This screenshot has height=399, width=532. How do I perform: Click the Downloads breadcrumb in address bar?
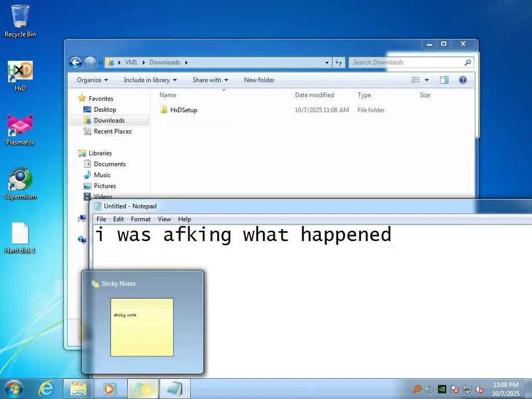pyautogui.click(x=165, y=62)
